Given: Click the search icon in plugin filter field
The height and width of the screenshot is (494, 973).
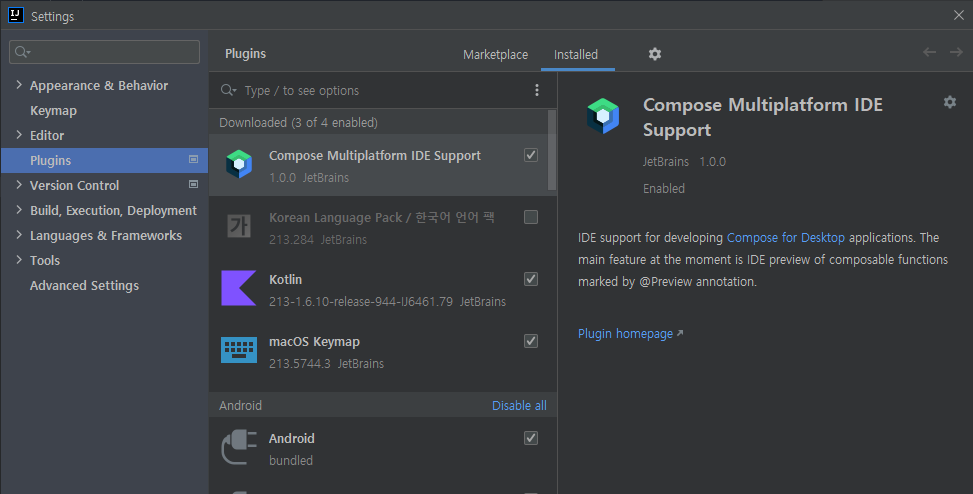Looking at the screenshot, I should (x=228, y=90).
